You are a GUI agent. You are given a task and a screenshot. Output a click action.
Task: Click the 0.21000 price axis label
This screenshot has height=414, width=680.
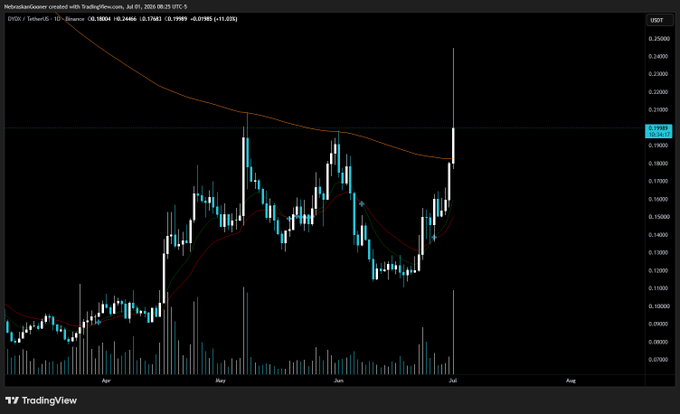click(658, 110)
